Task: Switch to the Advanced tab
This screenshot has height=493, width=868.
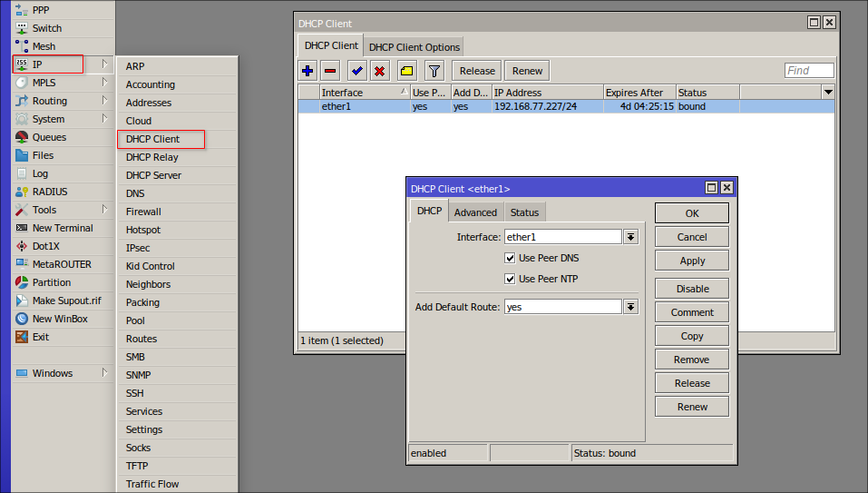Action: pyautogui.click(x=475, y=212)
